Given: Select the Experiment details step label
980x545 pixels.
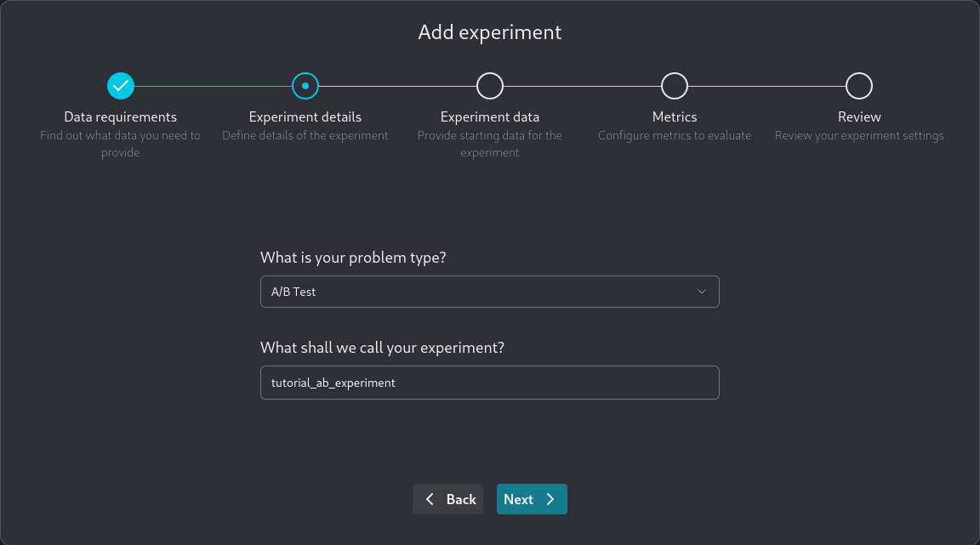Looking at the screenshot, I should pos(305,117).
